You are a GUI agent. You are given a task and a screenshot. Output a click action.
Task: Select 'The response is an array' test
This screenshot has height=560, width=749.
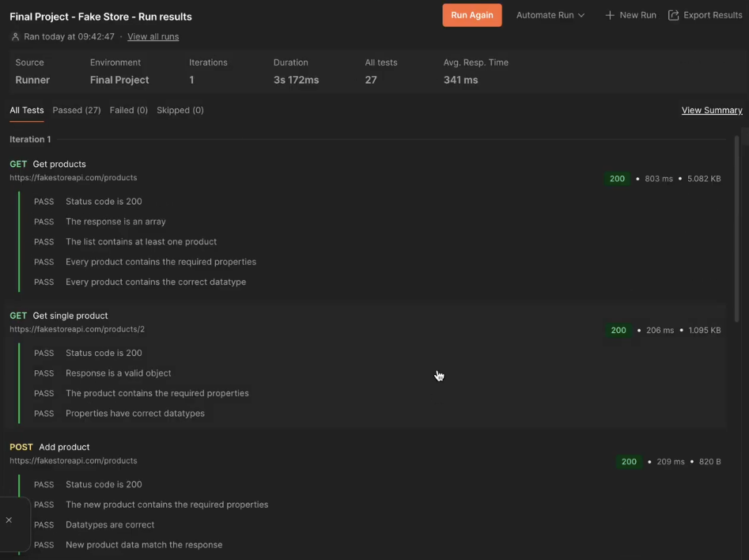pos(115,221)
